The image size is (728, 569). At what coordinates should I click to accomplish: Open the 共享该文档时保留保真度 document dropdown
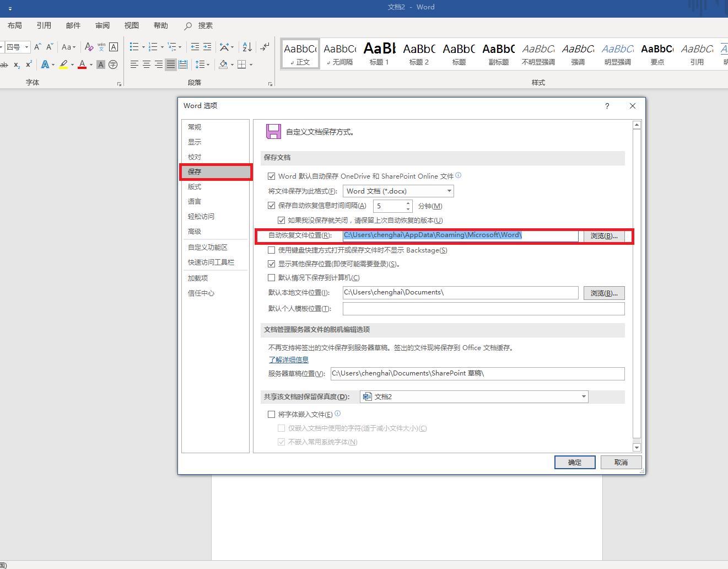[x=474, y=397]
